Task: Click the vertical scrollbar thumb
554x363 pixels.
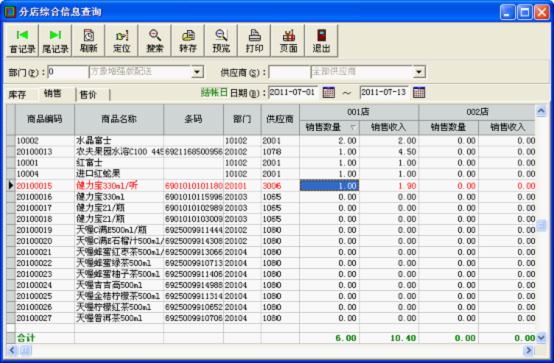Action: point(541,225)
